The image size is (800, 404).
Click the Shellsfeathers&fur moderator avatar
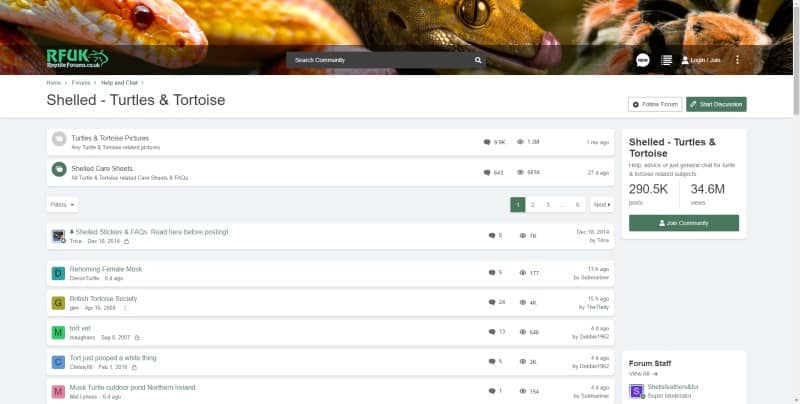[636, 391]
